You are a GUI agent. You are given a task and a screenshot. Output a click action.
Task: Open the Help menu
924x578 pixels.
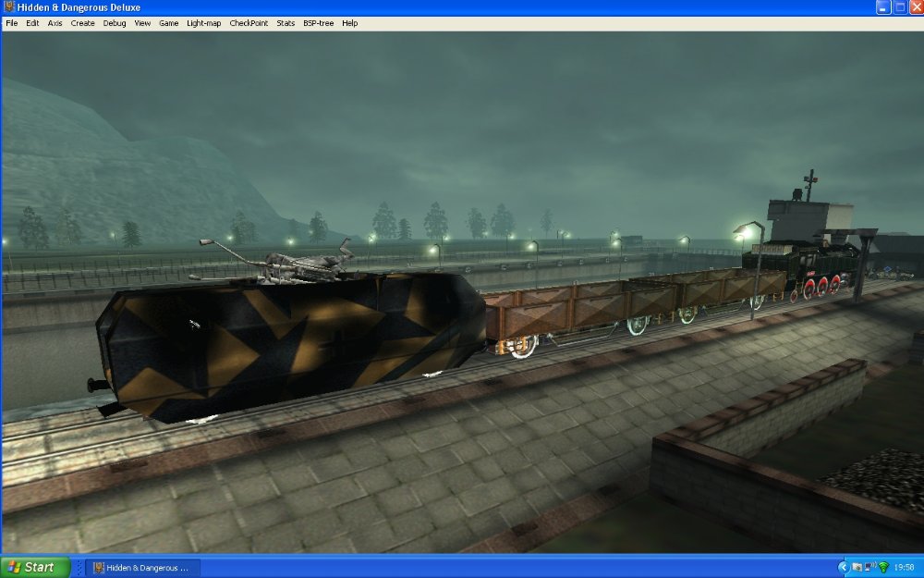click(349, 23)
